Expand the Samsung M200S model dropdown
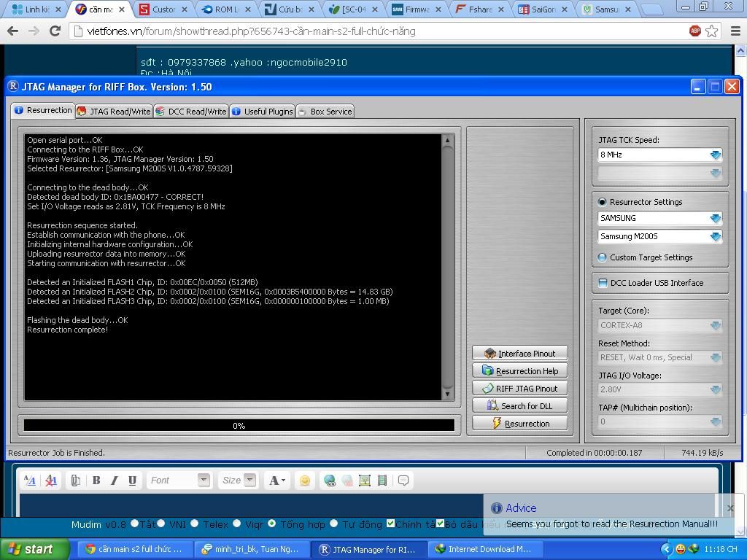Viewport: 747px width, 560px height. click(659, 236)
